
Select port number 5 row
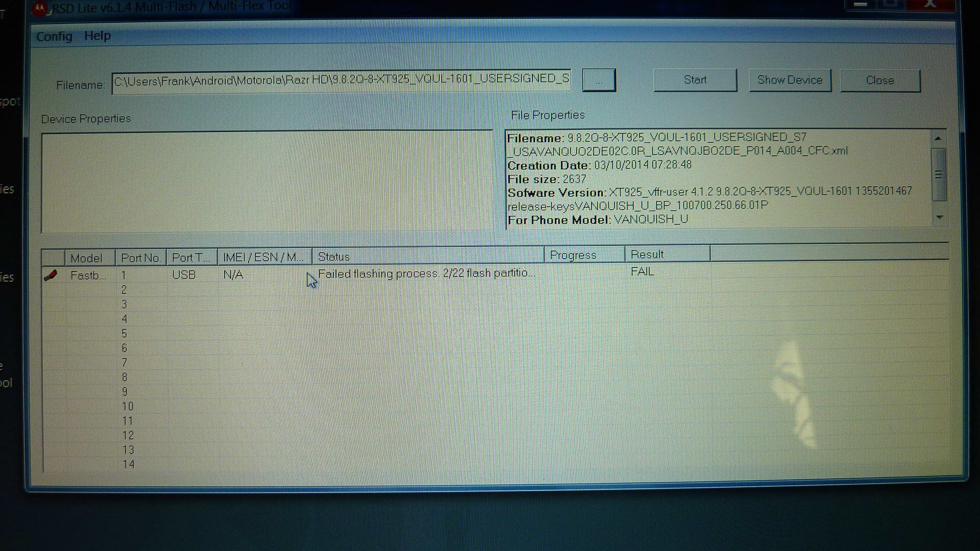124,334
